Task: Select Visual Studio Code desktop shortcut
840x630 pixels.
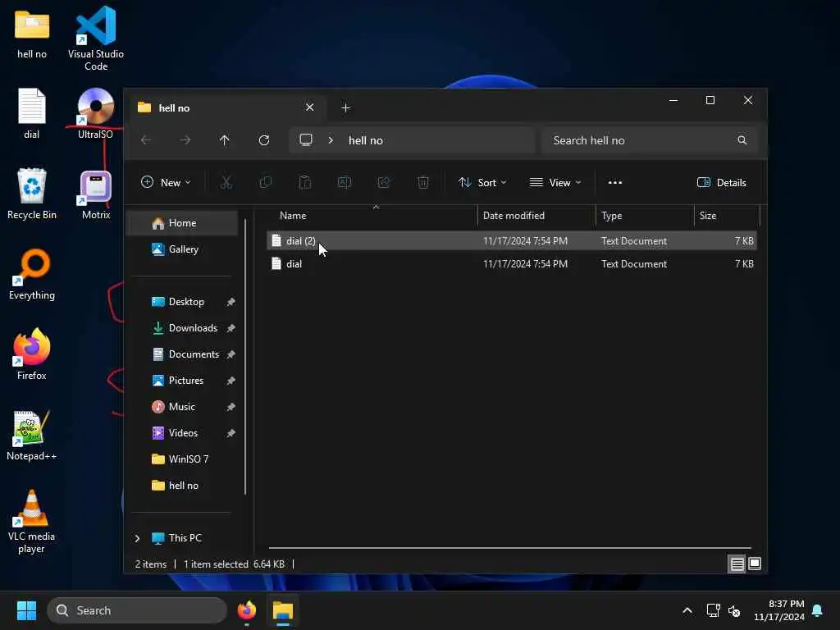Action: tap(96, 39)
